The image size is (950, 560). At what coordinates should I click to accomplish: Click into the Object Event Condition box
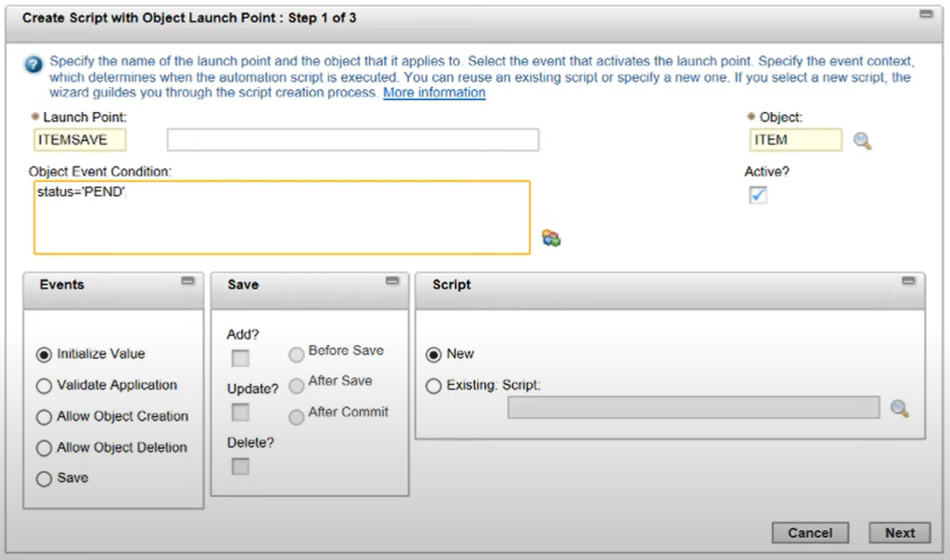click(x=282, y=217)
